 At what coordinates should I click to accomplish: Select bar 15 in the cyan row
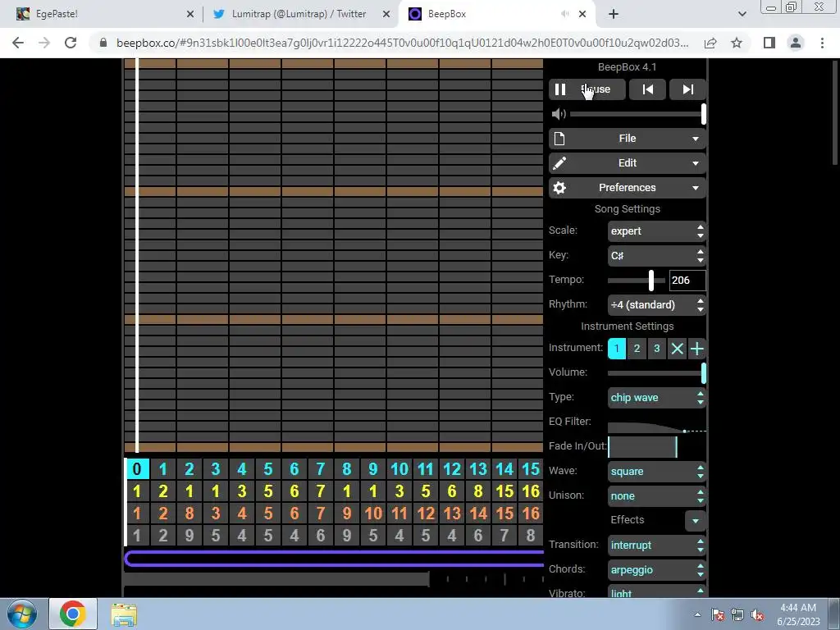pyautogui.click(x=531, y=469)
